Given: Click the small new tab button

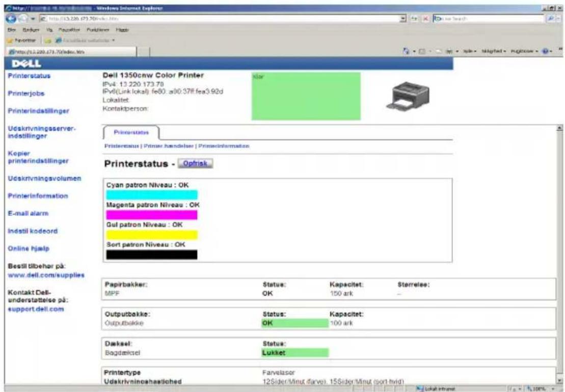Looking at the screenshot, I should [x=143, y=52].
